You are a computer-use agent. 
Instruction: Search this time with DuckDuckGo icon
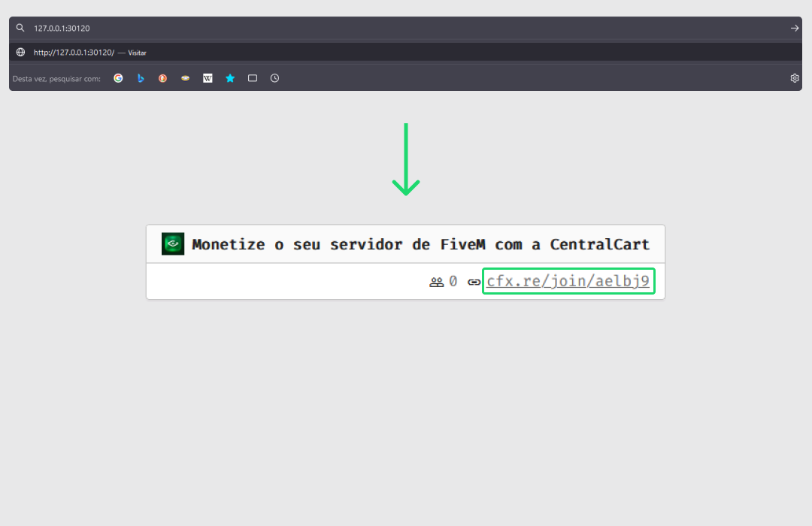pos(162,78)
